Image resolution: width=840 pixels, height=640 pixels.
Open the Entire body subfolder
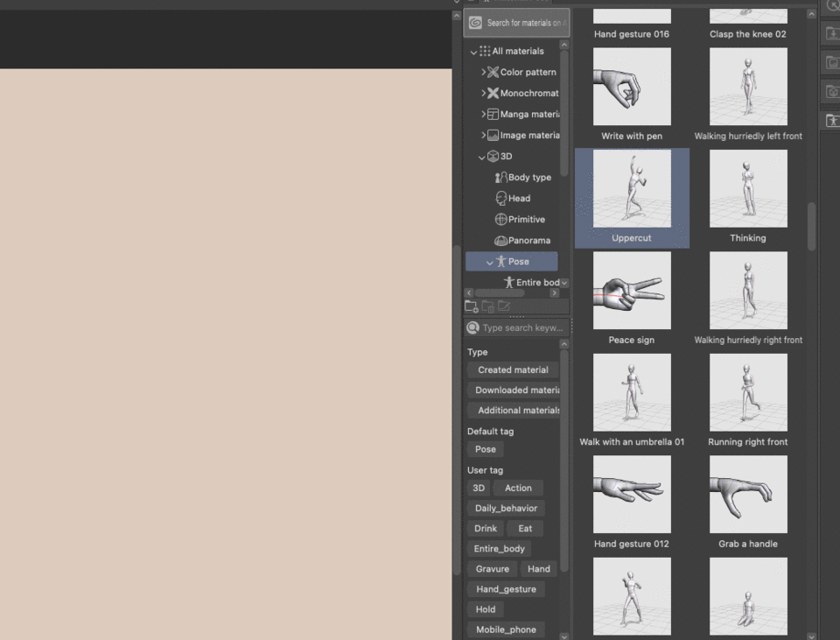[531, 283]
